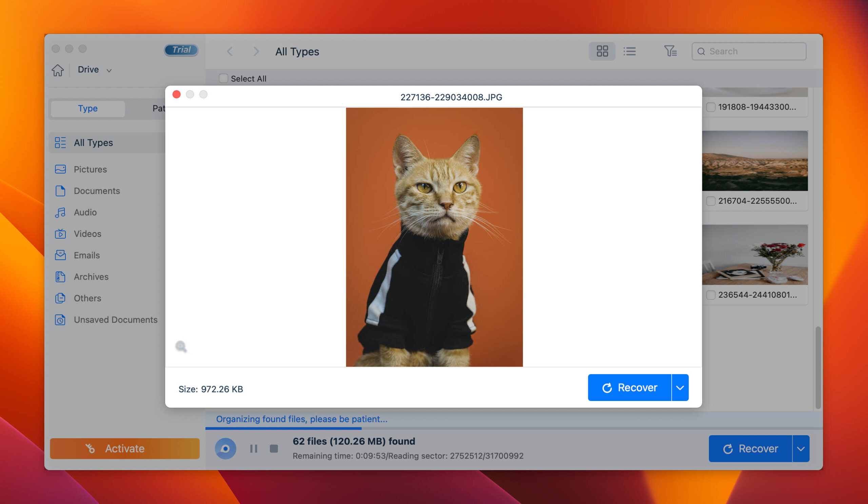Open the filter options icon
Viewport: 868px width, 504px height.
(670, 51)
